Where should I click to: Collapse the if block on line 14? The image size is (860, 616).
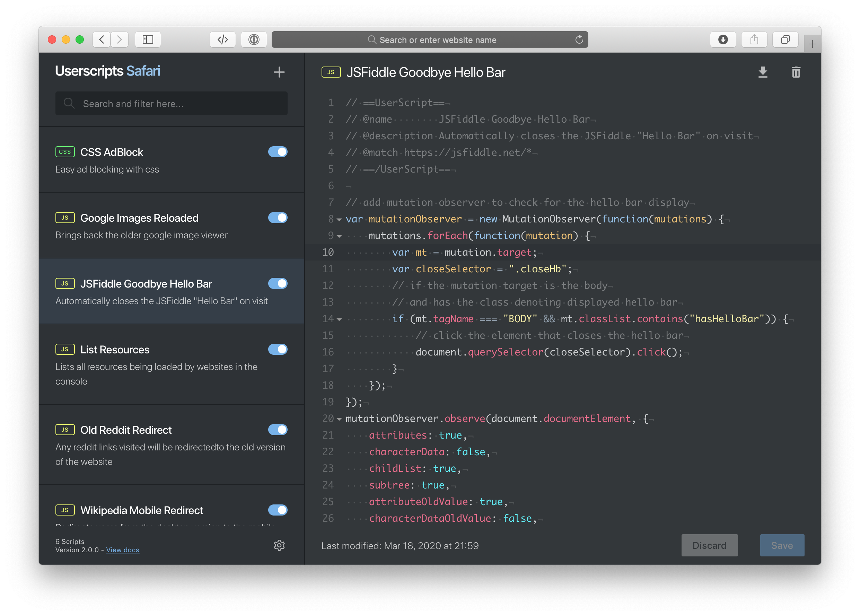click(x=339, y=319)
